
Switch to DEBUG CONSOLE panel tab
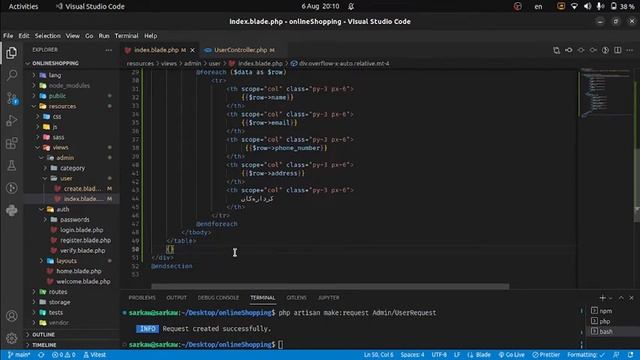[218, 298]
